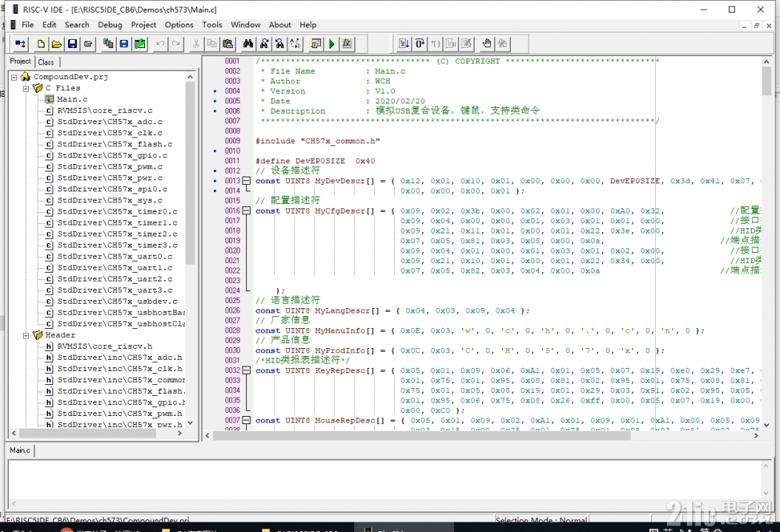
Task: Select RVMSIS\core_riscv.c in tree
Action: click(x=104, y=110)
